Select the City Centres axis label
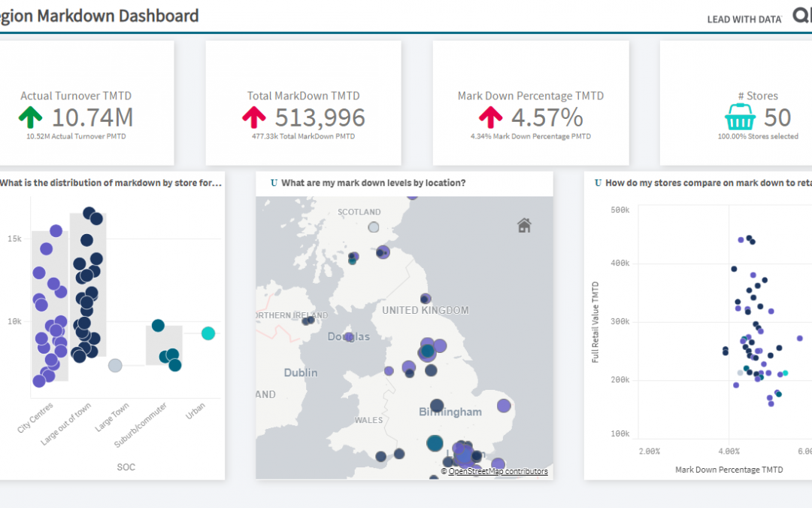The height and width of the screenshot is (508, 812). tap(35, 417)
